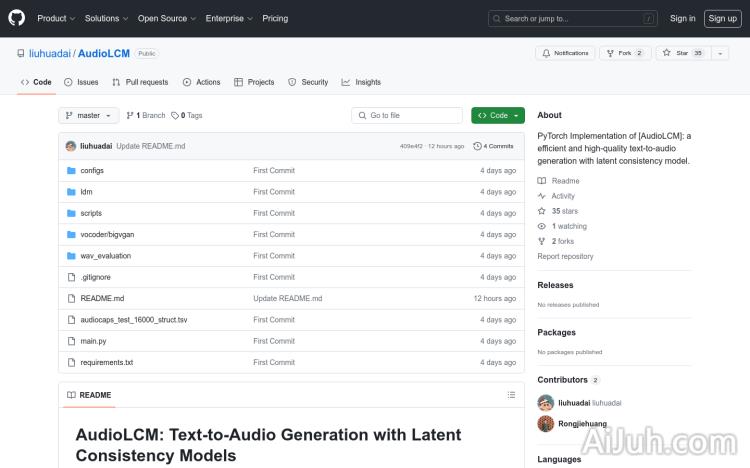Screen dimensions: 750x468
Task: Open the ldm folder
Action: [86, 192]
